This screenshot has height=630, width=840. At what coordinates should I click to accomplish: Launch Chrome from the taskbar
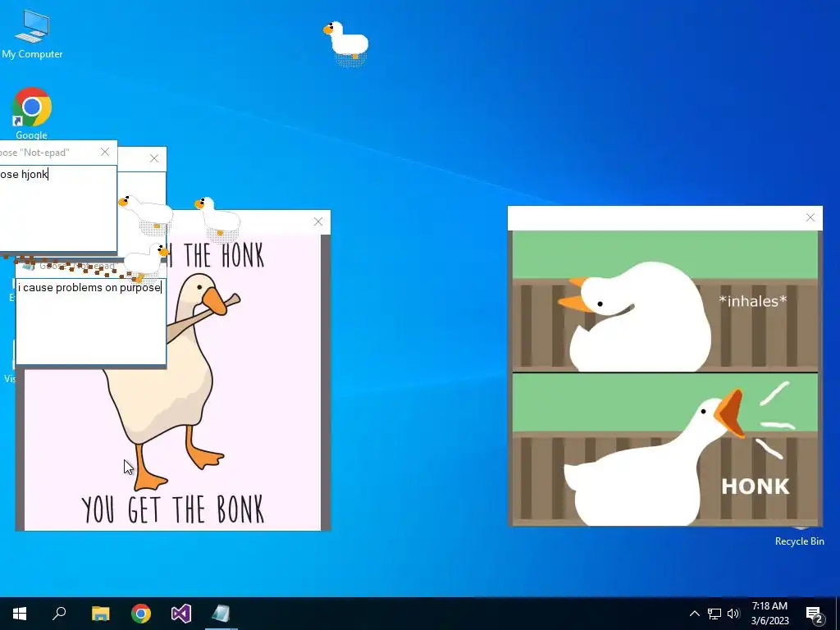click(141, 614)
